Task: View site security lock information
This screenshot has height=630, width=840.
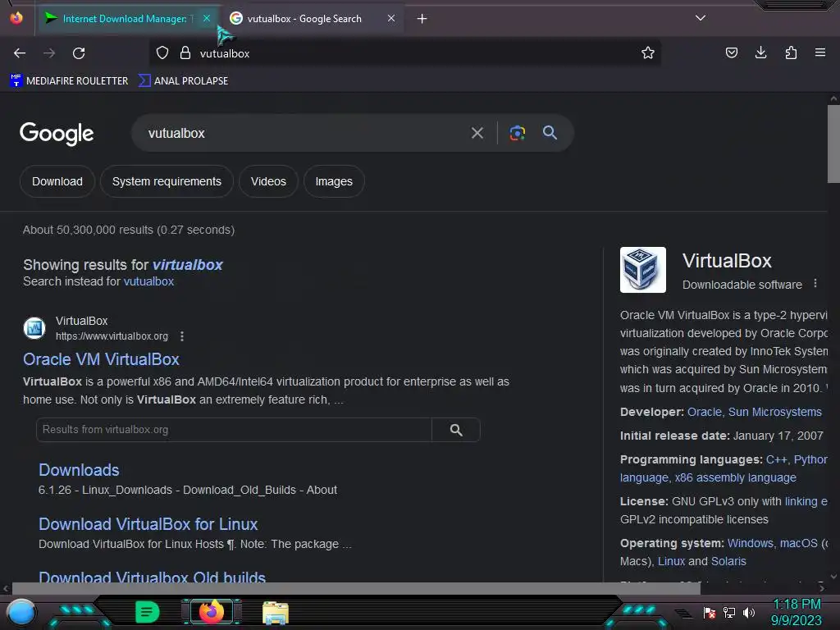Action: point(185,53)
